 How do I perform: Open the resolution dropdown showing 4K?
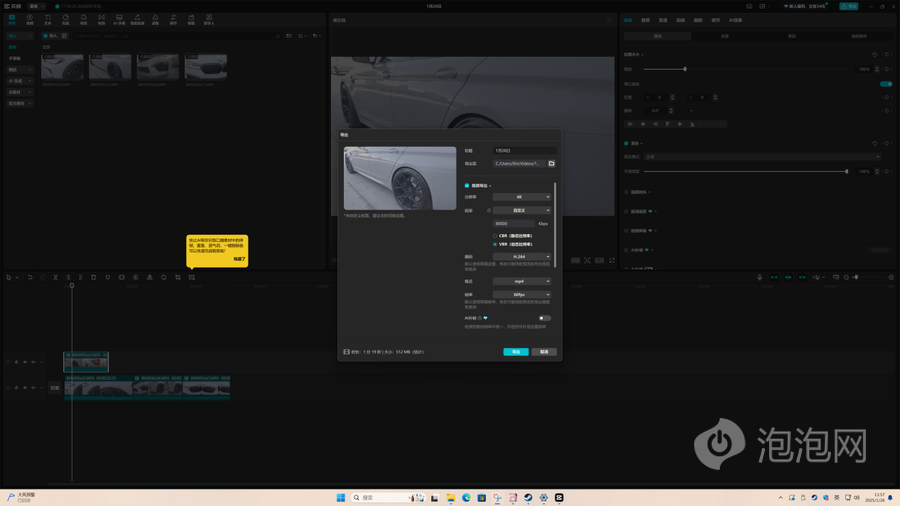tap(521, 197)
